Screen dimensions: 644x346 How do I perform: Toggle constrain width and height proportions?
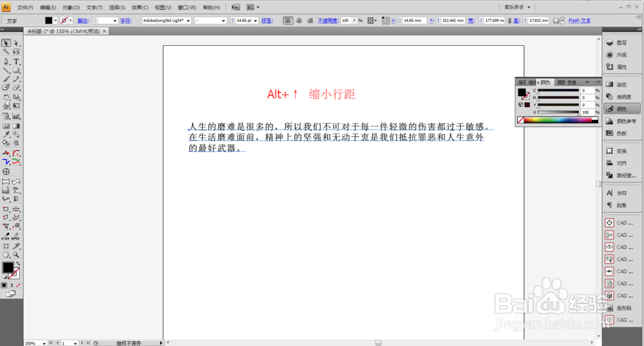point(509,21)
